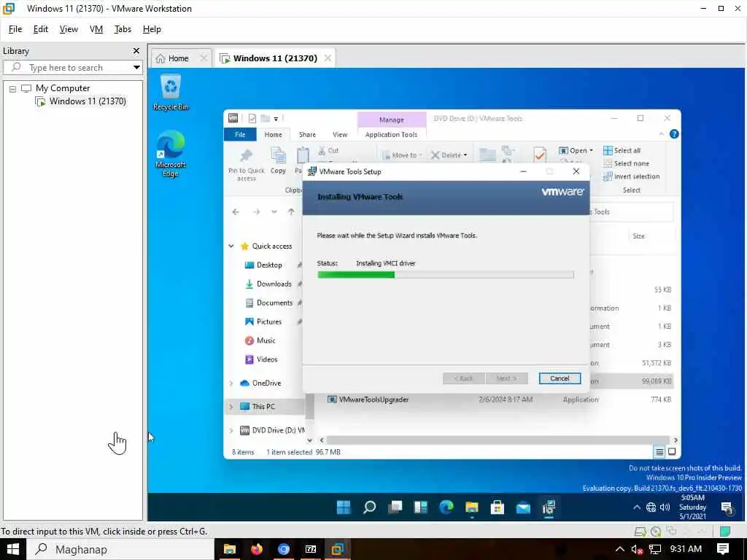Close the Library panel
The height and width of the screenshot is (560, 747).
pos(136,51)
